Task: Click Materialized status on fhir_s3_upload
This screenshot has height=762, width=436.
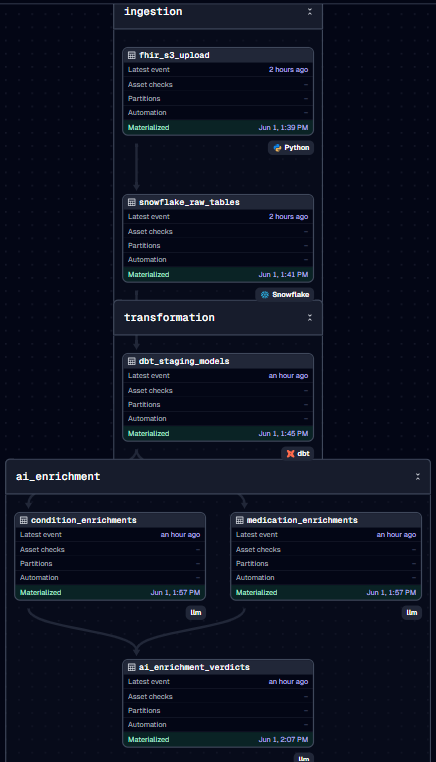Action: [x=148, y=127]
